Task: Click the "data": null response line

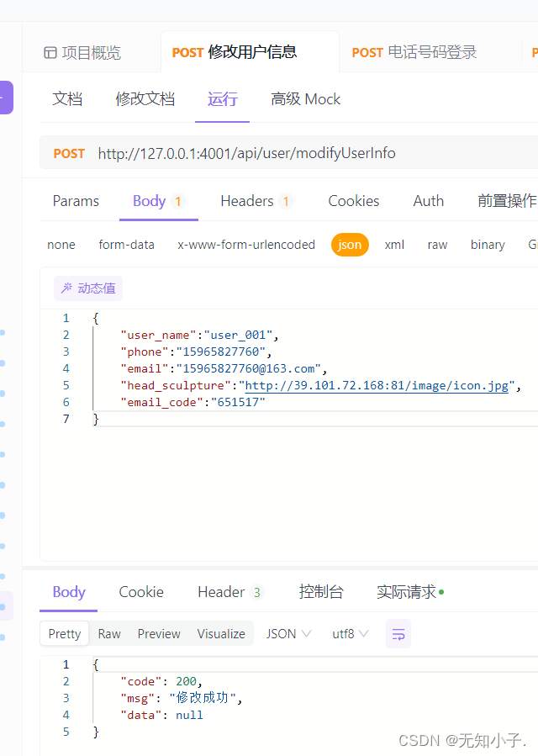Action: click(x=161, y=715)
